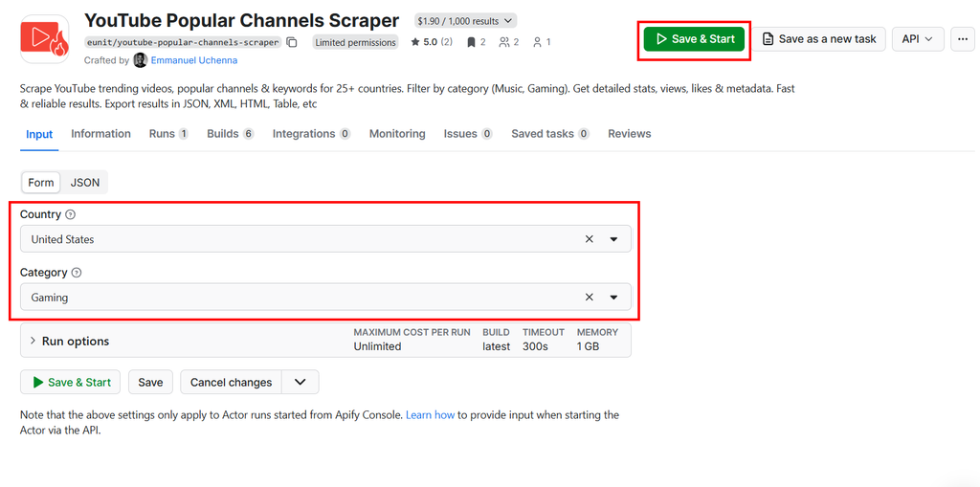Open the pricing $1.90 / 1,000 results dropdown
Screen dimensions: 980x487
(464, 21)
